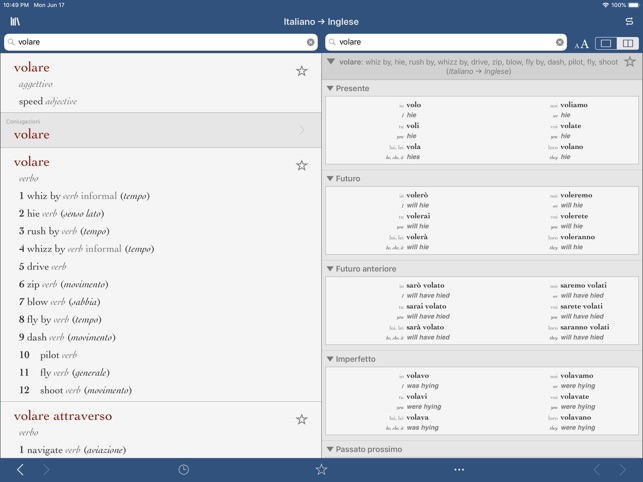Tap conjugated form 'volerò'

point(417,195)
